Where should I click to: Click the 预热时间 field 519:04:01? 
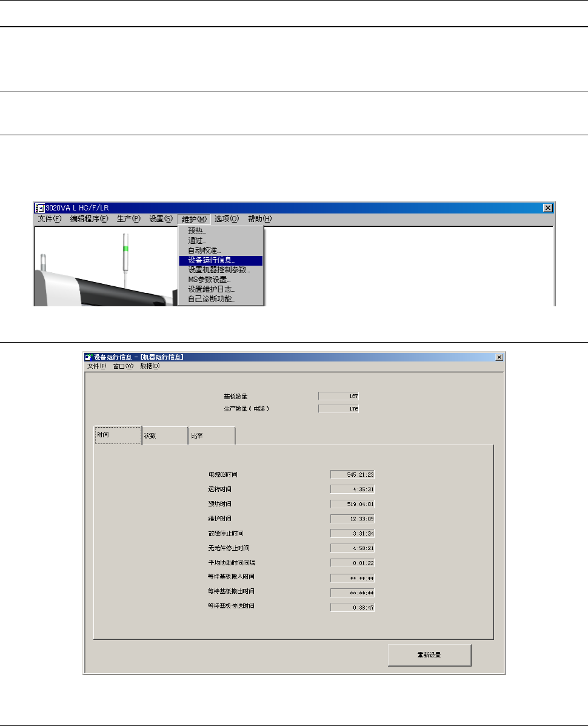353,504
